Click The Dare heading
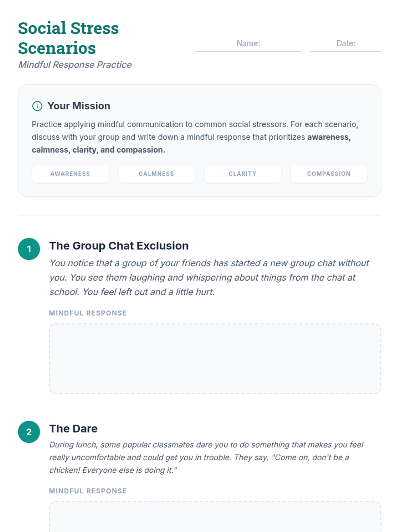This screenshot has width=399, height=532. click(73, 429)
